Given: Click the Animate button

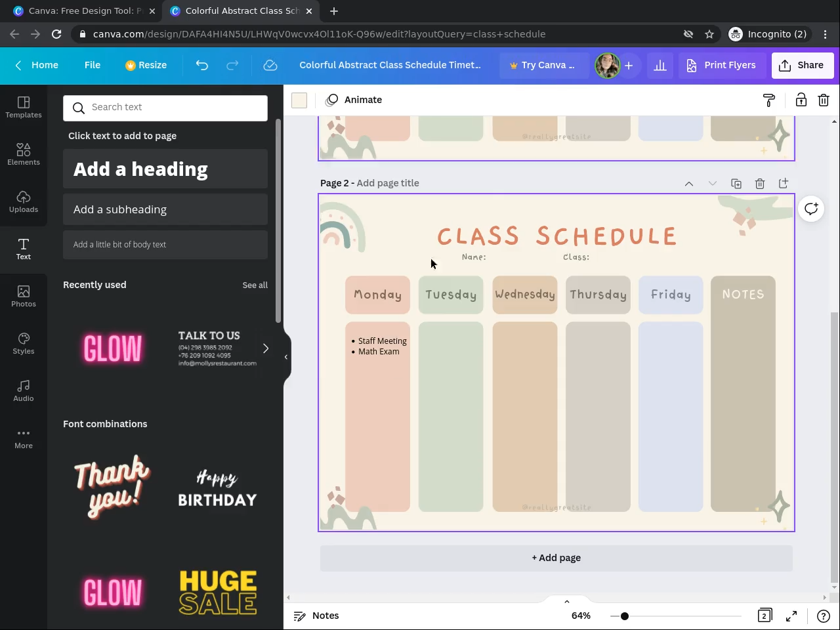Looking at the screenshot, I should pos(354,100).
